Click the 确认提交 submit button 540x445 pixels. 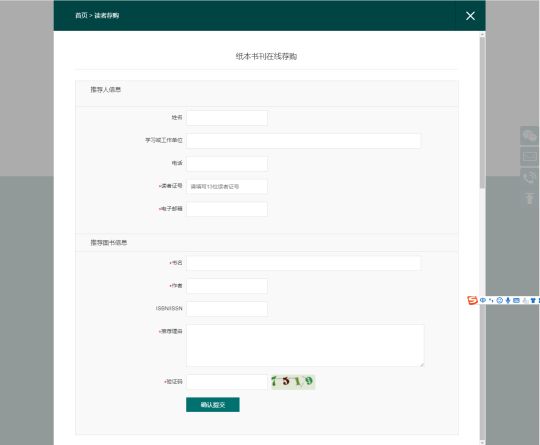(x=213, y=405)
